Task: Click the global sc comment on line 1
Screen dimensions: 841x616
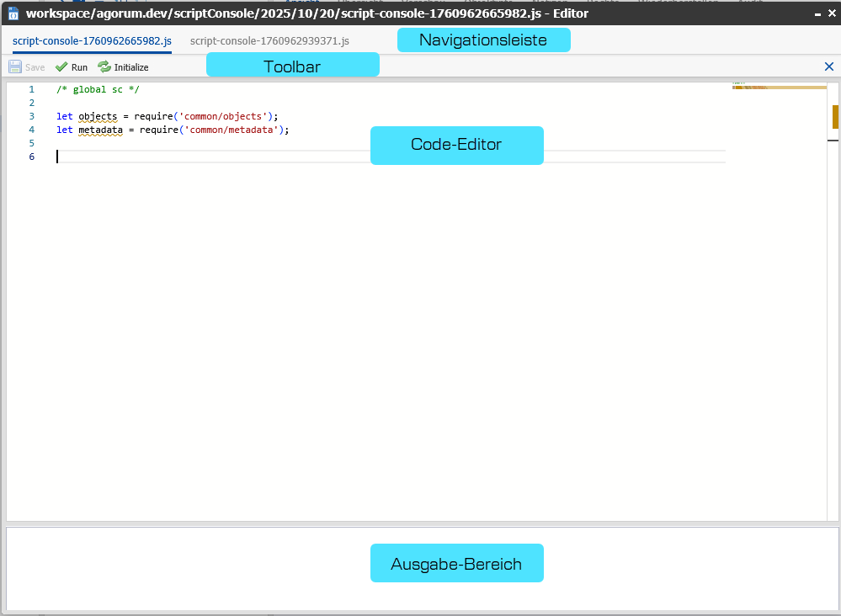Action: click(x=92, y=89)
